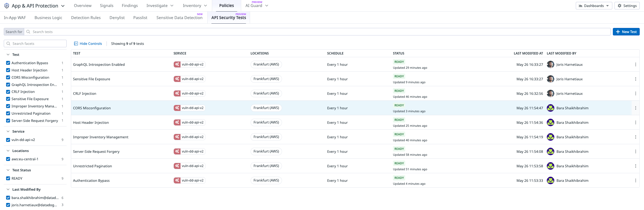Image resolution: width=644 pixels, height=210 pixels.
Task: Click service icon in GraphQL Introspection Enabled row
Action: 177,64
